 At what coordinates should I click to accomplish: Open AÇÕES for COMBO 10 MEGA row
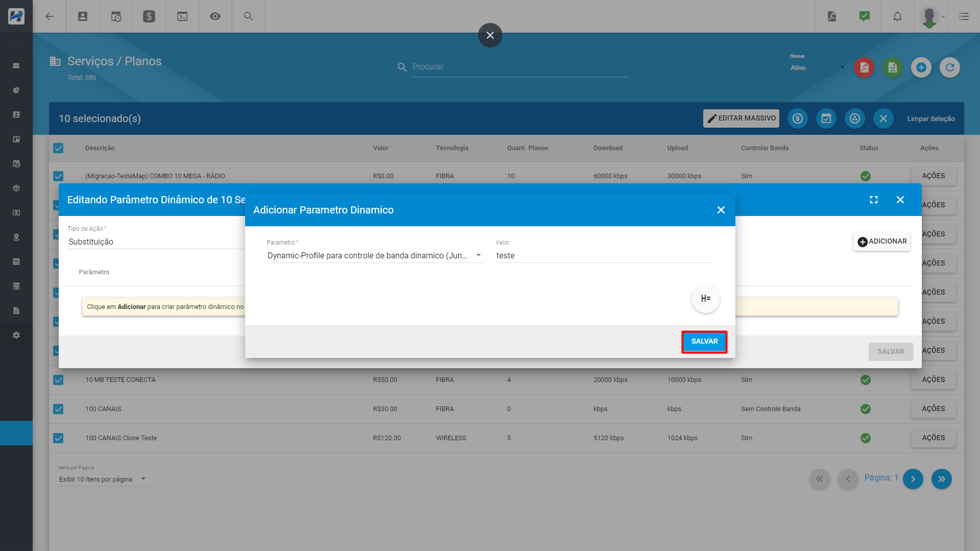point(933,176)
